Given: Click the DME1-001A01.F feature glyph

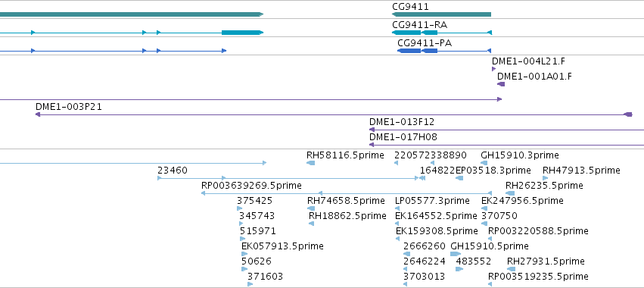Looking at the screenshot, I should [501, 84].
